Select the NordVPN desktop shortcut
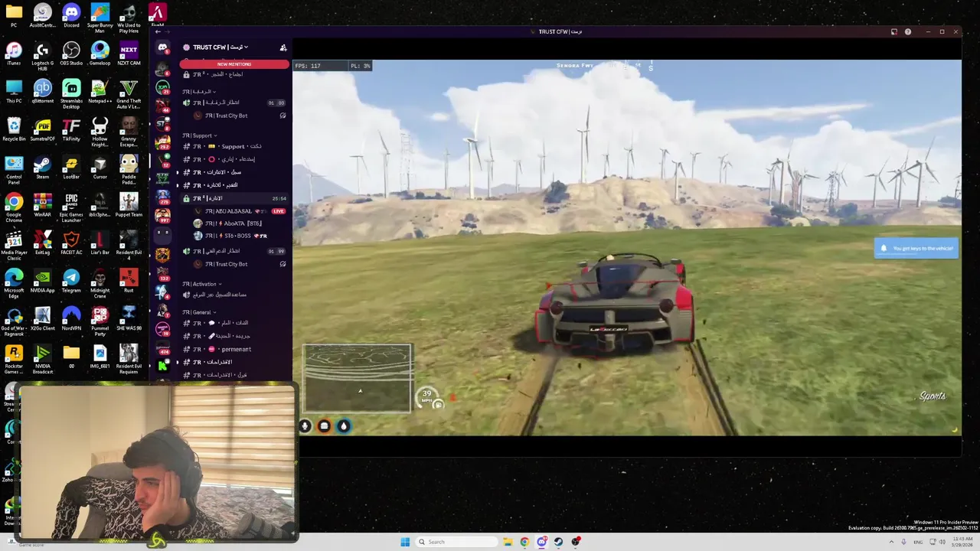 click(71, 318)
